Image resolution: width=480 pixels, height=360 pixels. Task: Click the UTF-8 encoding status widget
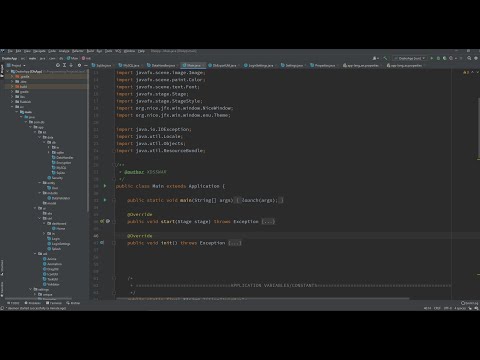[x=448, y=308]
